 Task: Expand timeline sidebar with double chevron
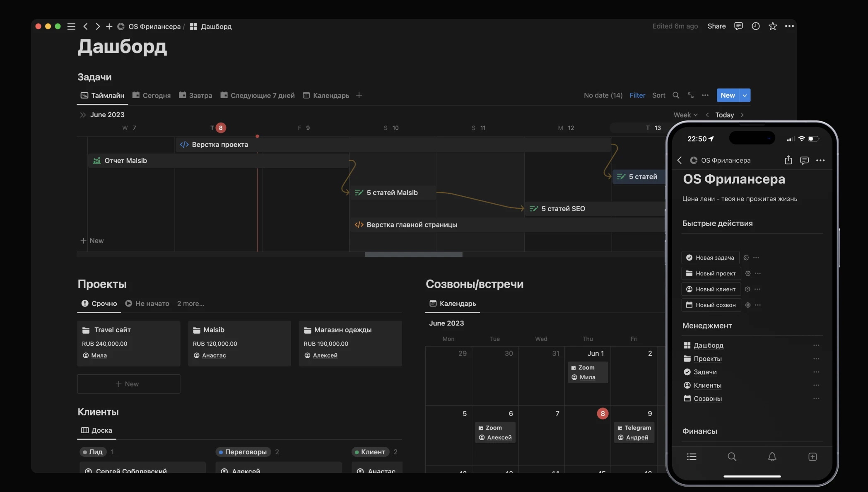pyautogui.click(x=83, y=115)
